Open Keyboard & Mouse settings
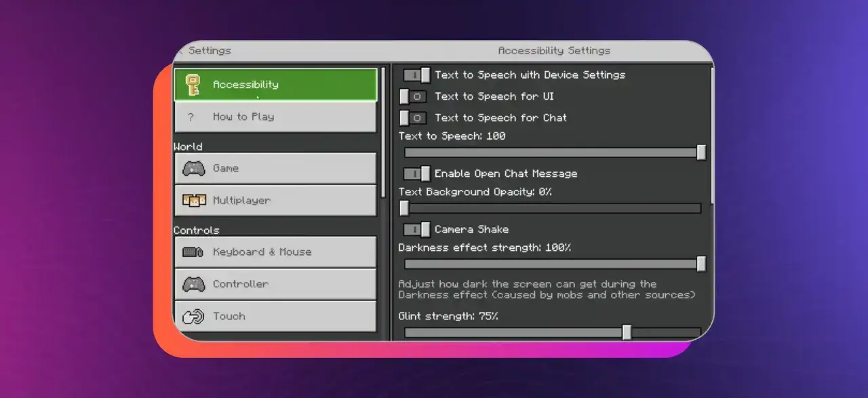The width and height of the screenshot is (868, 398). [x=275, y=252]
